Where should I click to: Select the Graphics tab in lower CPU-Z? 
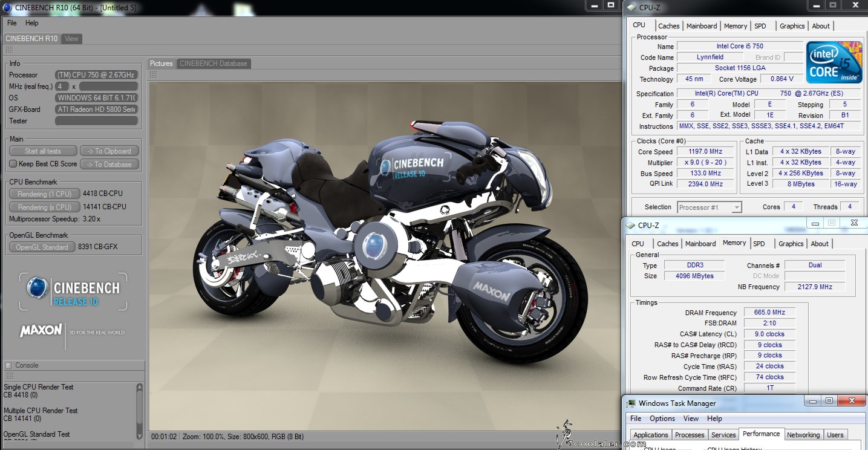(x=791, y=244)
